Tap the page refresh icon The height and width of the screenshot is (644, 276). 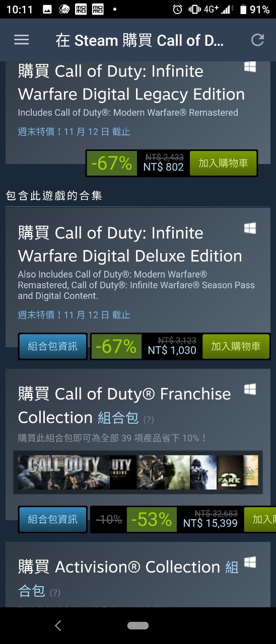click(x=258, y=40)
